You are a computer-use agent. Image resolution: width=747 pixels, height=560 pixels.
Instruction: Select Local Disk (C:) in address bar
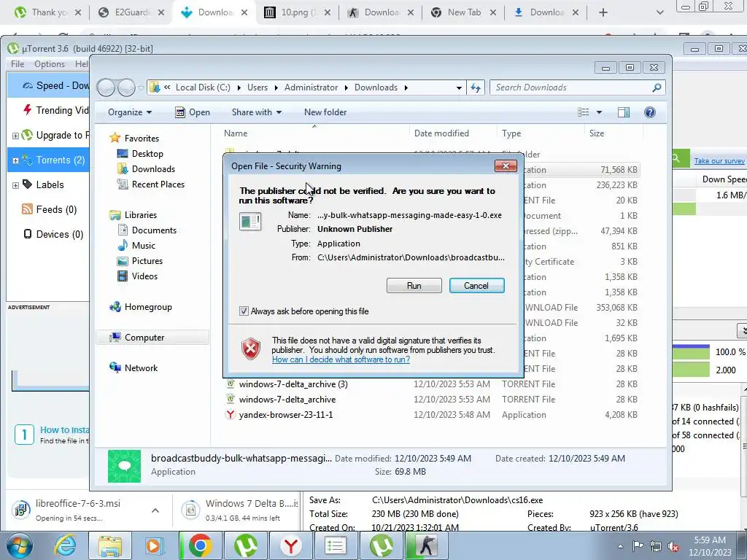(x=203, y=87)
